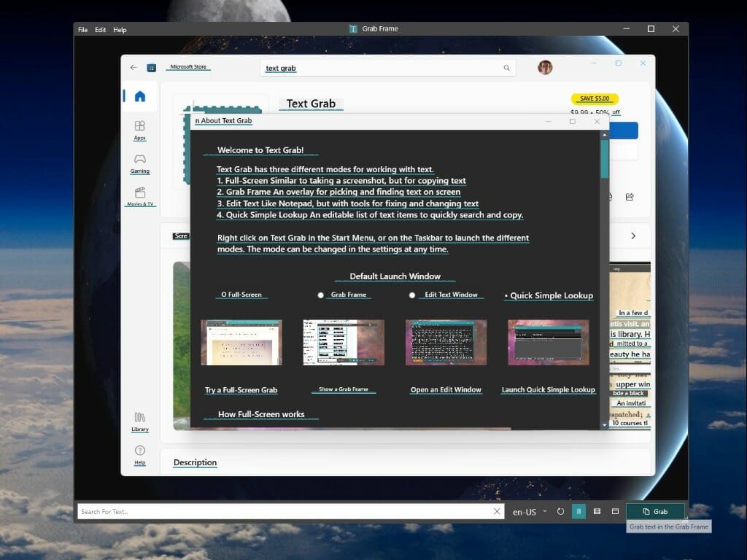Click the Text Grab app title
This screenshot has width=747, height=560.
coord(311,104)
